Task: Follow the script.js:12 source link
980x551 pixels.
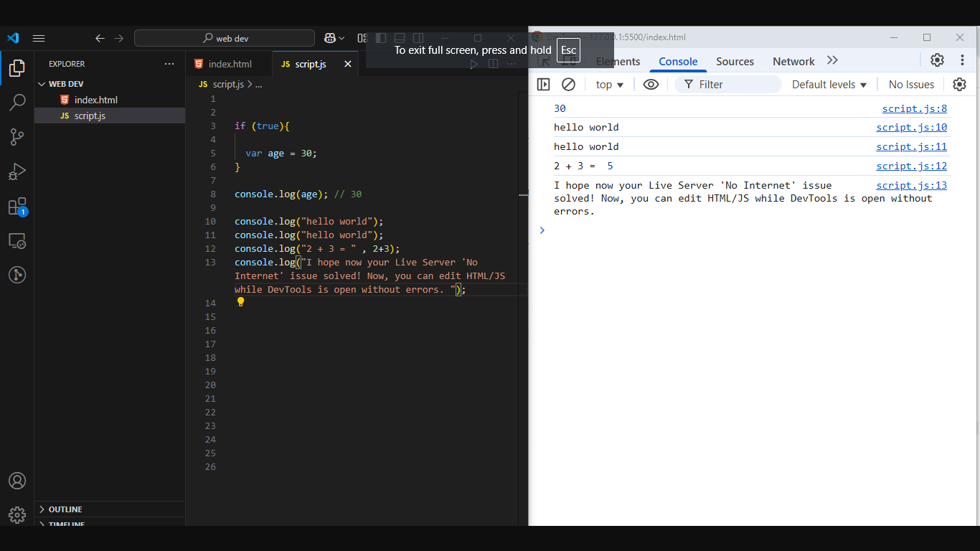Action: [x=911, y=166]
